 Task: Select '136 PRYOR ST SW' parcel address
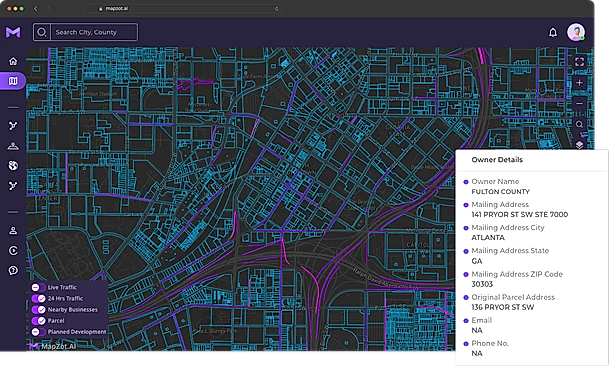click(x=503, y=307)
